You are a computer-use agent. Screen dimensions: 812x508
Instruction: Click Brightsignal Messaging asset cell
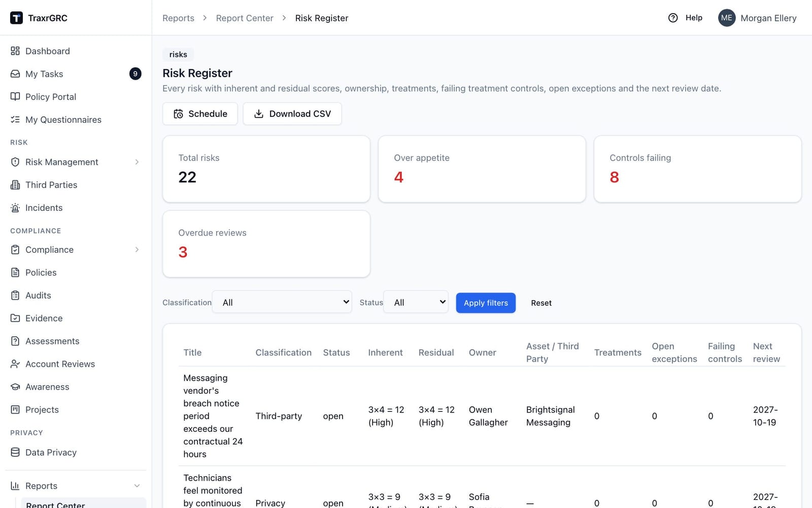click(x=551, y=416)
